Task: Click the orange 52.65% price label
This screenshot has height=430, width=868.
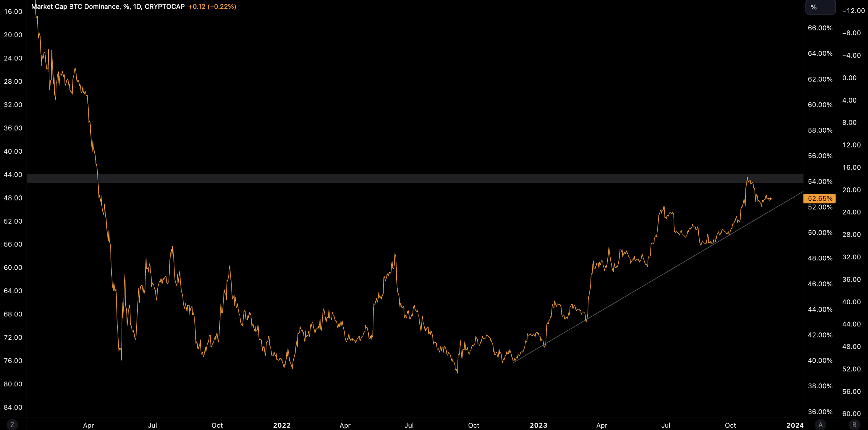Action: coord(820,198)
